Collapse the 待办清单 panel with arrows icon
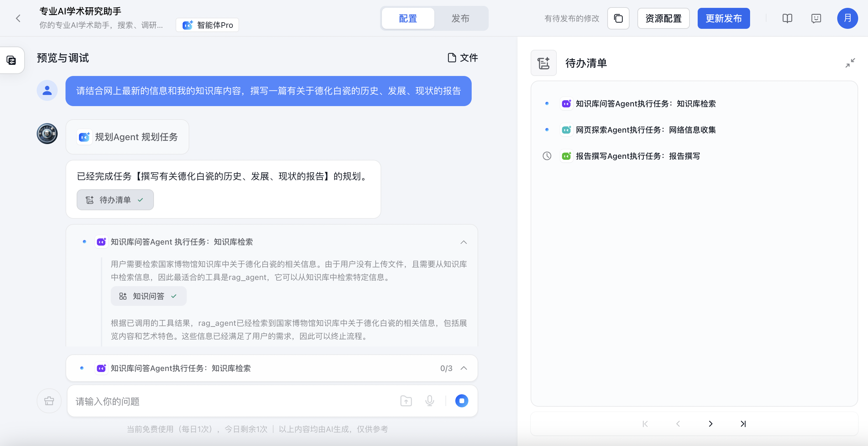Screen dimensions: 868x446 [x=850, y=63]
